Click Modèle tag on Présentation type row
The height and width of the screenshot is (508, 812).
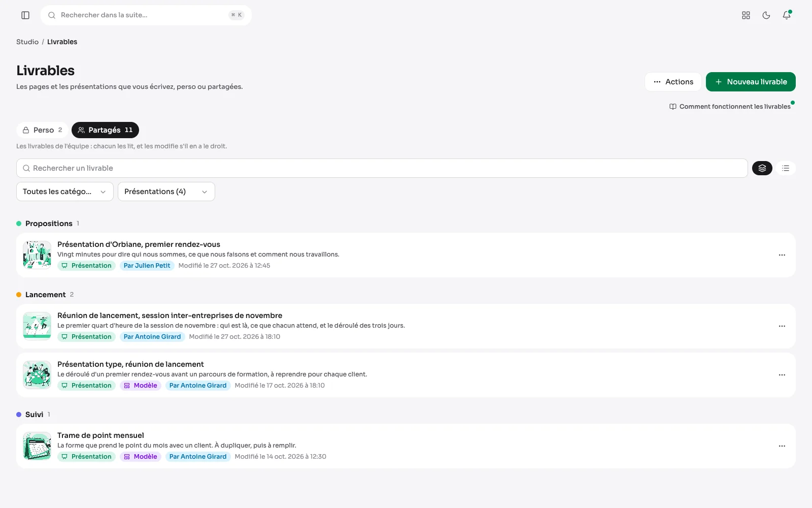pyautogui.click(x=141, y=386)
